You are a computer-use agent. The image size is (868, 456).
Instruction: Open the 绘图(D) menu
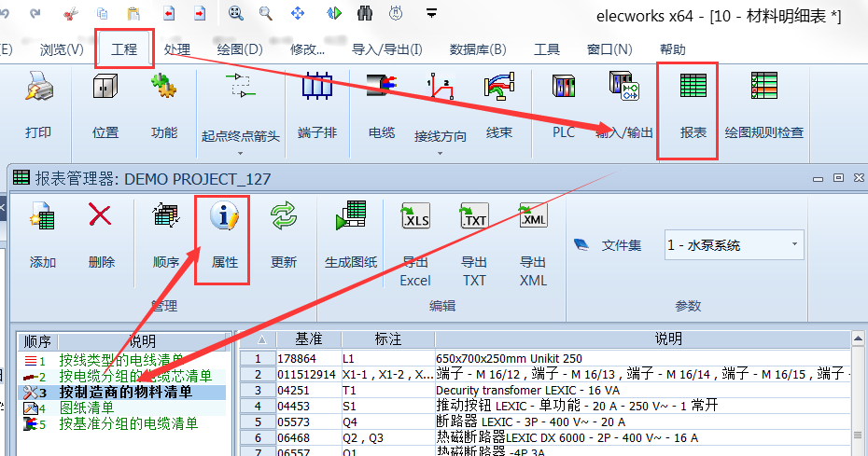240,49
